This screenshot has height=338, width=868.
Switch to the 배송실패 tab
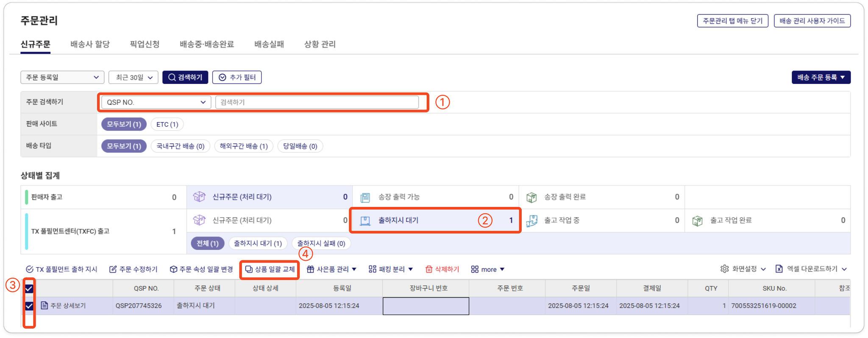(269, 44)
